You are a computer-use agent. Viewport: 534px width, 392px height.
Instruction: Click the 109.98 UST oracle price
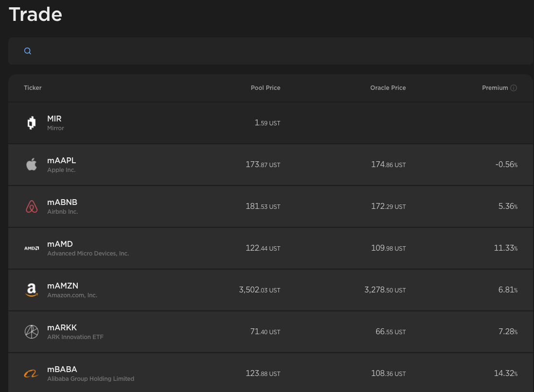[388, 248]
